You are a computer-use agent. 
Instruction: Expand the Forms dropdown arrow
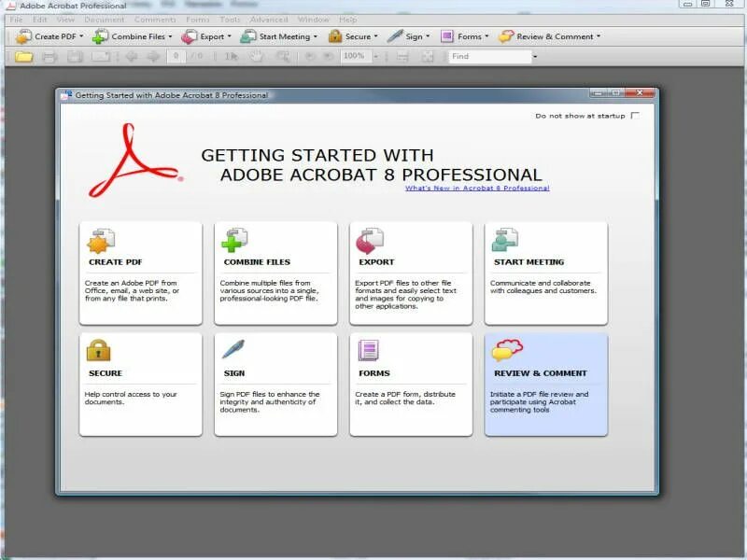tap(486, 36)
